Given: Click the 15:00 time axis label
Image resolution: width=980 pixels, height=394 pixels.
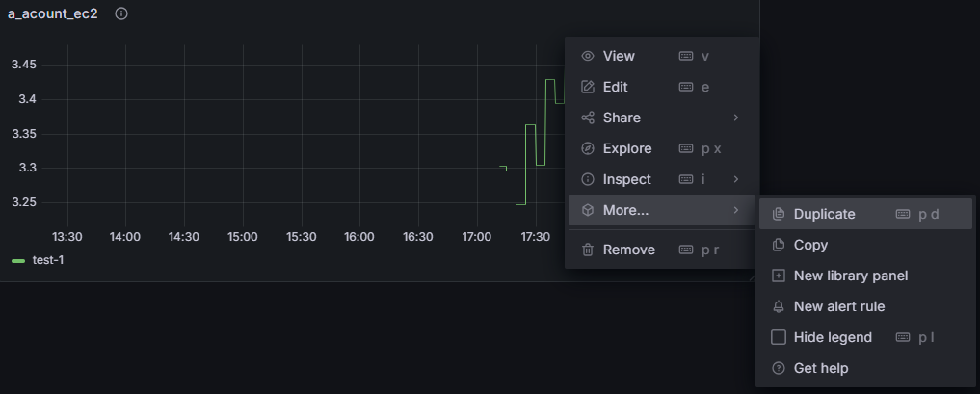Looking at the screenshot, I should [243, 237].
